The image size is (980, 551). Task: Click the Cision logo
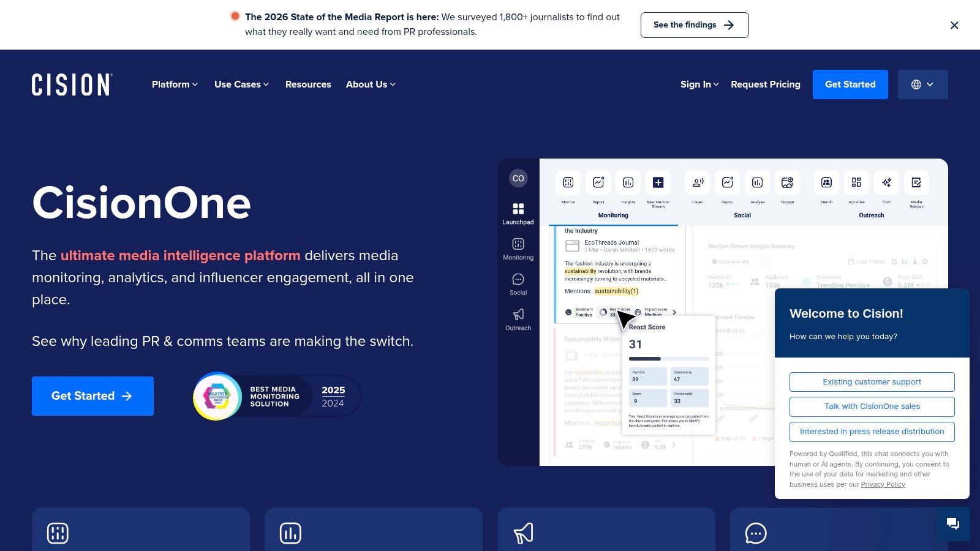[x=72, y=84]
